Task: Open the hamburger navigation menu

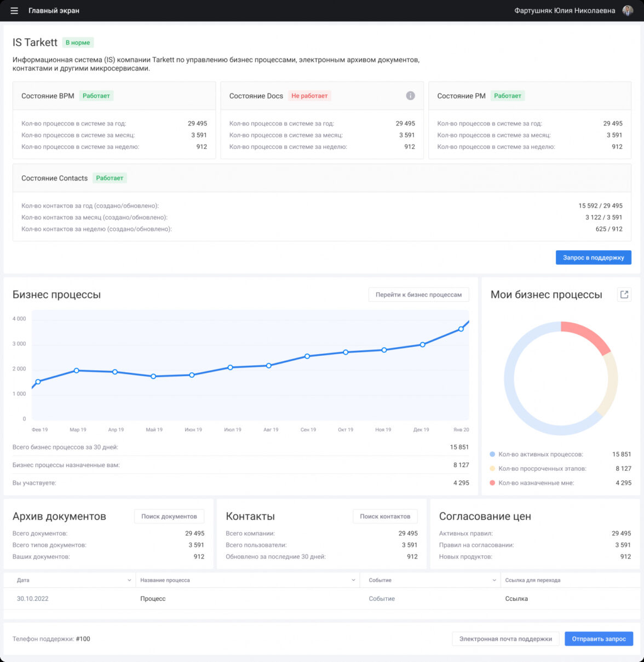Action: click(14, 10)
